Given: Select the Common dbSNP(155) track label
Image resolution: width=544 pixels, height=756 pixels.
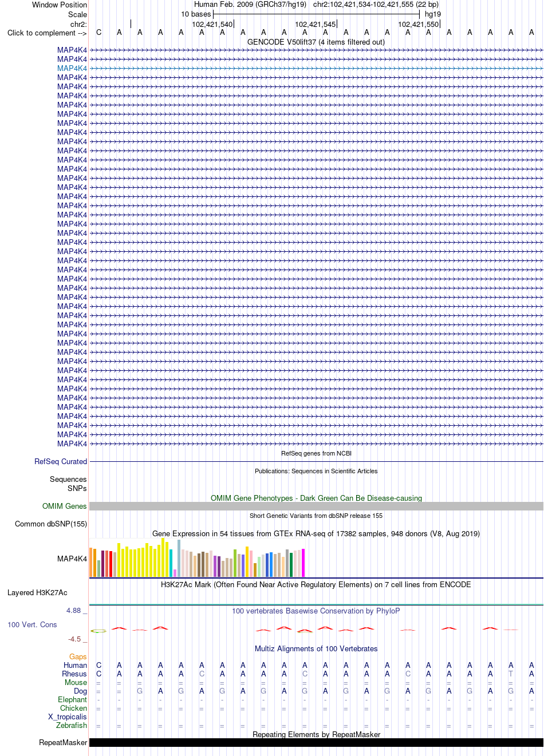Looking at the screenshot, I should click(x=51, y=524).
